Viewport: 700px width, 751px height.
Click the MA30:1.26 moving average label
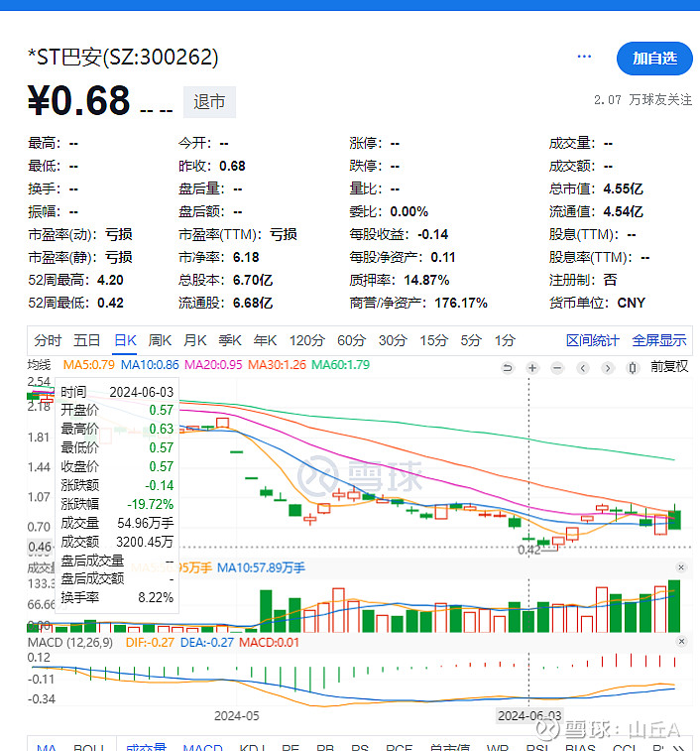(x=277, y=365)
